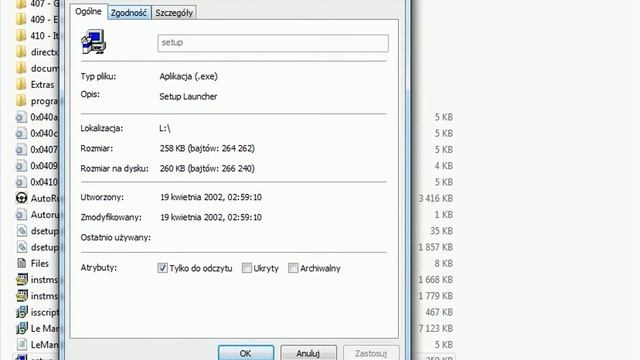This screenshot has height=360, width=640.
Task: Select the dsetup file with 35 KB size
Action: pyautogui.click(x=21, y=231)
